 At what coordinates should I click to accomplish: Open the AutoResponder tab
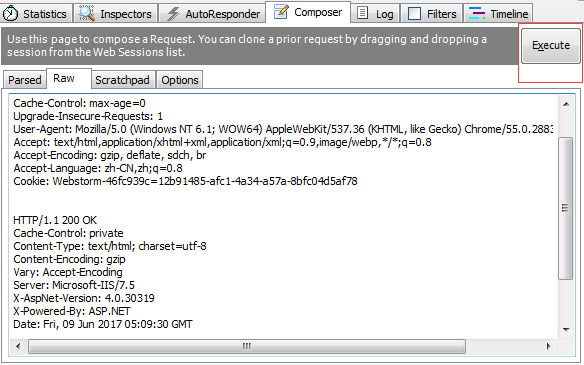(212, 14)
